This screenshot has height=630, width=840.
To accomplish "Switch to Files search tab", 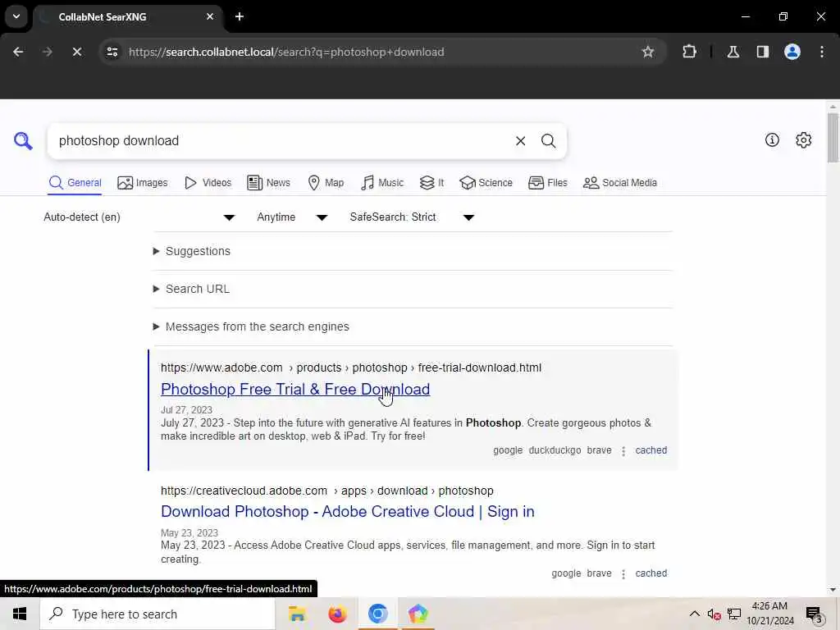I will point(547,183).
